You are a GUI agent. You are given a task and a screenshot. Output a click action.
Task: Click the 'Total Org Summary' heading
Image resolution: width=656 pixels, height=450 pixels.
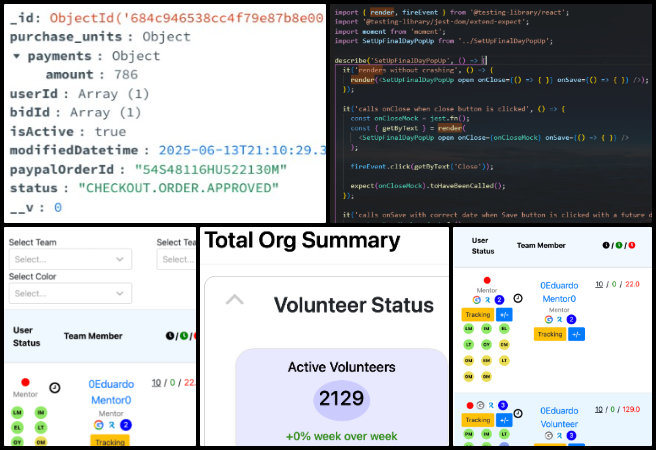302,240
